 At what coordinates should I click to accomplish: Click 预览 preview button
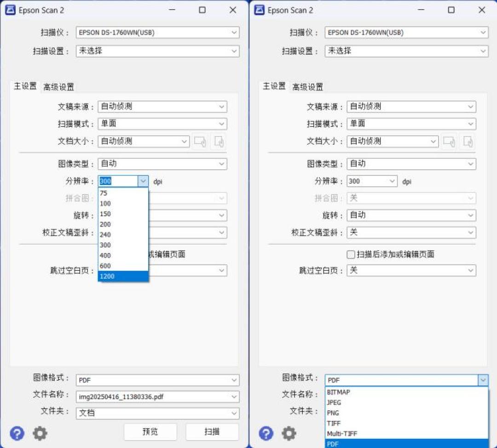click(x=150, y=432)
